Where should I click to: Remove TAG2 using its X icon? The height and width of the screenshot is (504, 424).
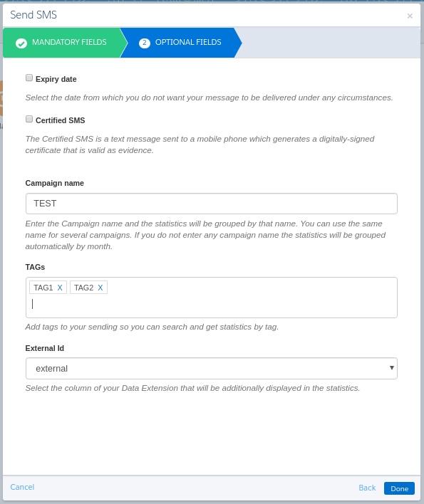click(x=100, y=288)
